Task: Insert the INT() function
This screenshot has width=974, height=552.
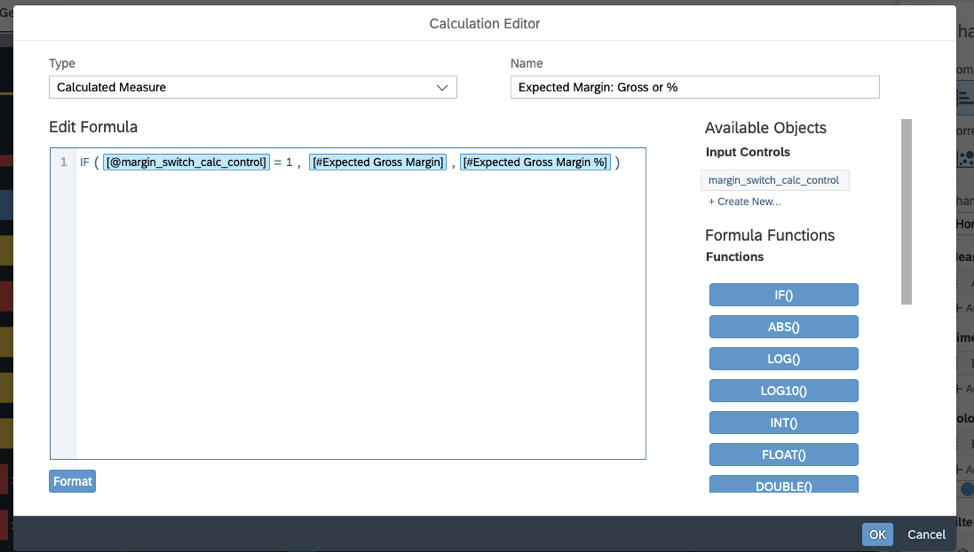Action: pyautogui.click(x=783, y=423)
